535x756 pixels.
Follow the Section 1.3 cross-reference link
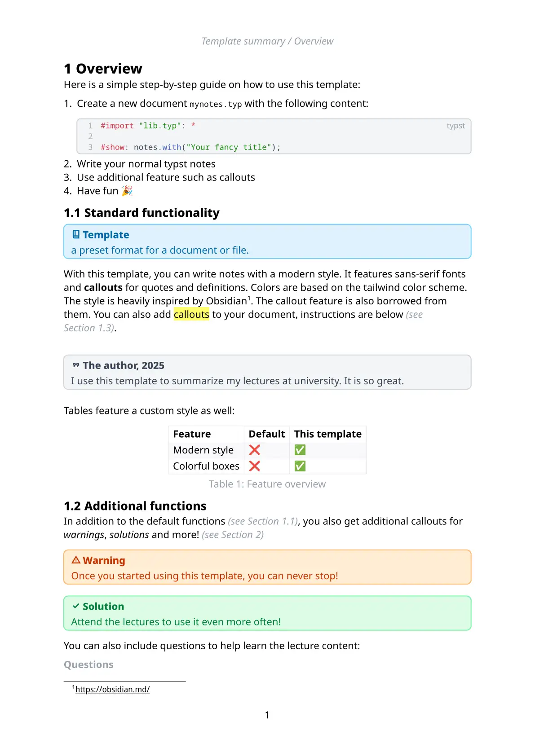click(x=88, y=328)
